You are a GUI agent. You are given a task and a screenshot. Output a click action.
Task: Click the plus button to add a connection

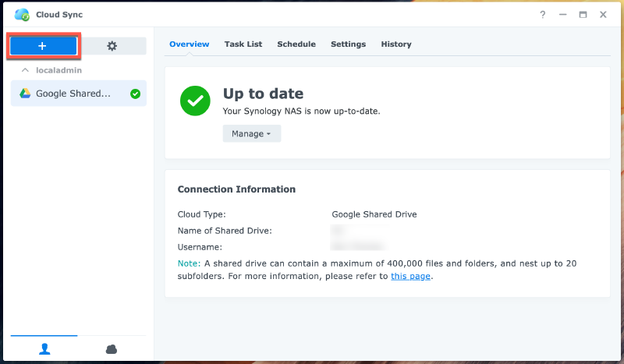(43, 46)
